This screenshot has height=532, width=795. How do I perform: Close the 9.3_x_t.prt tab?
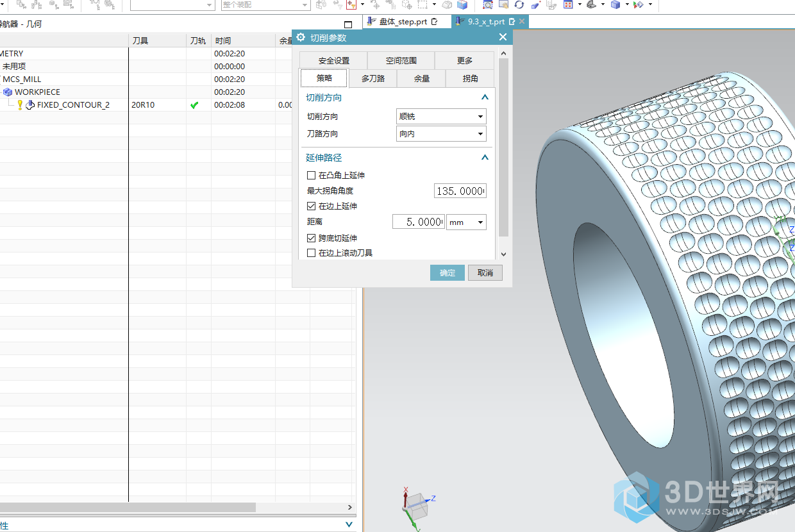coord(522,22)
